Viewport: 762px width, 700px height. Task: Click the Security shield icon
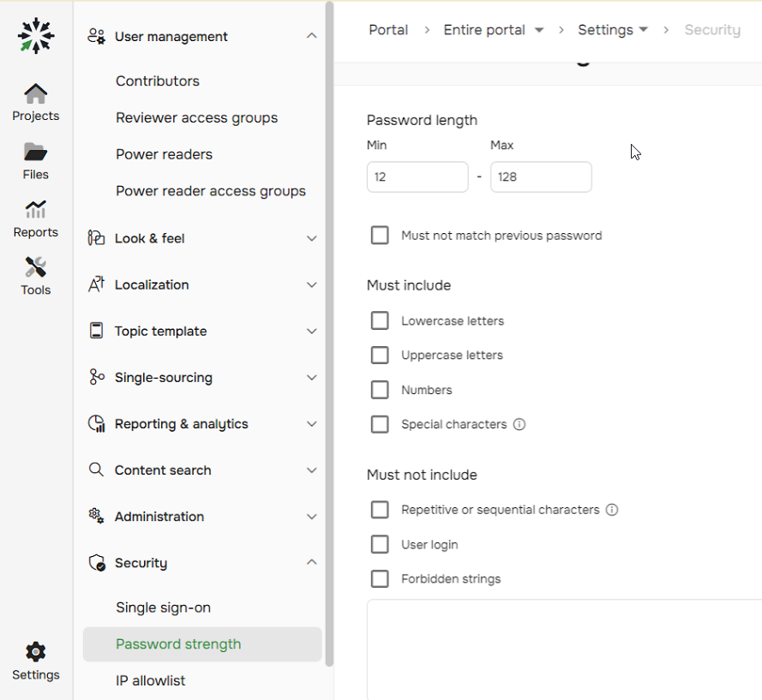click(96, 563)
